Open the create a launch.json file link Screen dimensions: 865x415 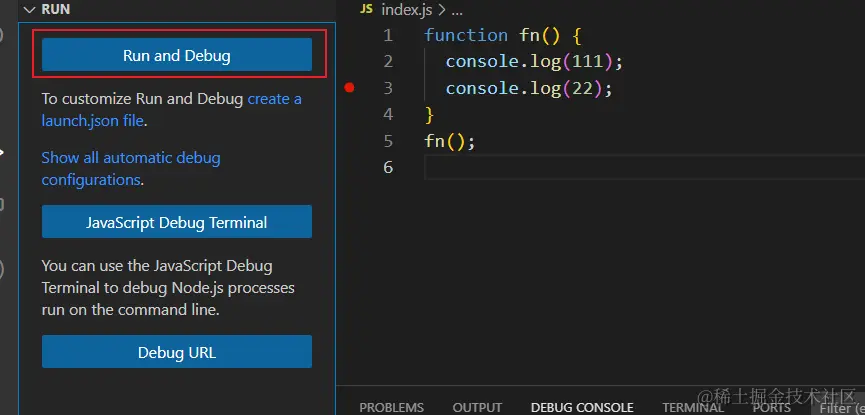click(x=273, y=99)
